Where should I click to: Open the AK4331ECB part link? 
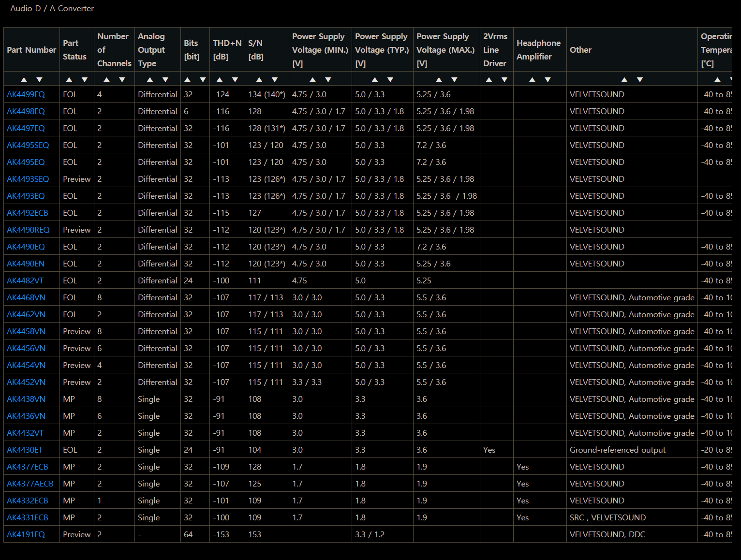[x=28, y=517]
